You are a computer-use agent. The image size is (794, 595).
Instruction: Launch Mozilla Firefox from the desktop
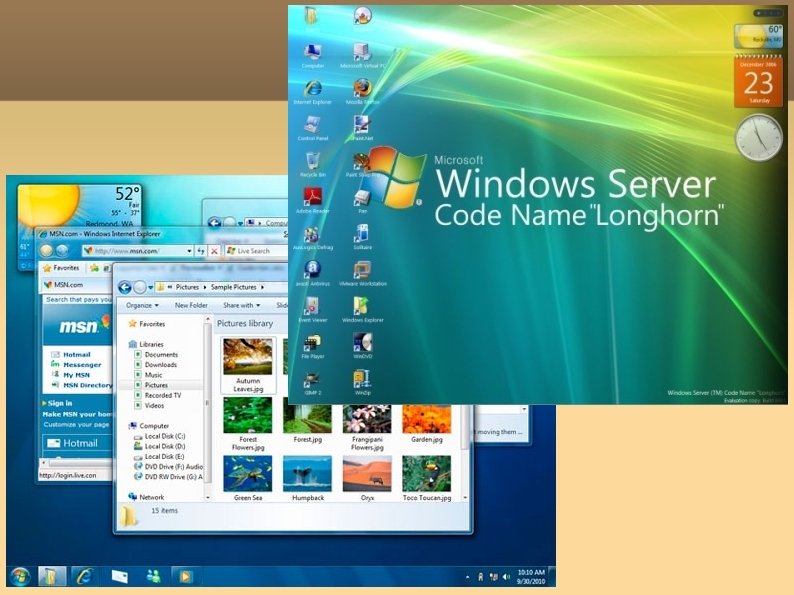point(362,92)
